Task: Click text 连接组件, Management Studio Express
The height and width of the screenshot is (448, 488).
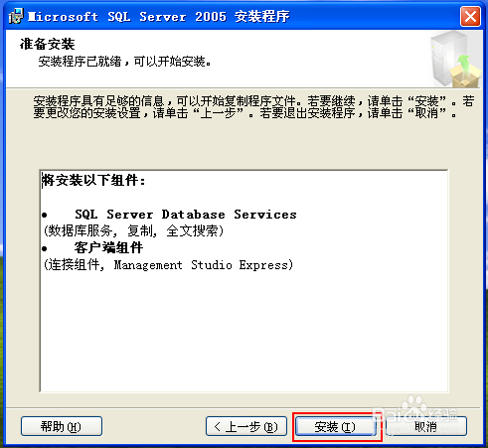Action: (169, 265)
